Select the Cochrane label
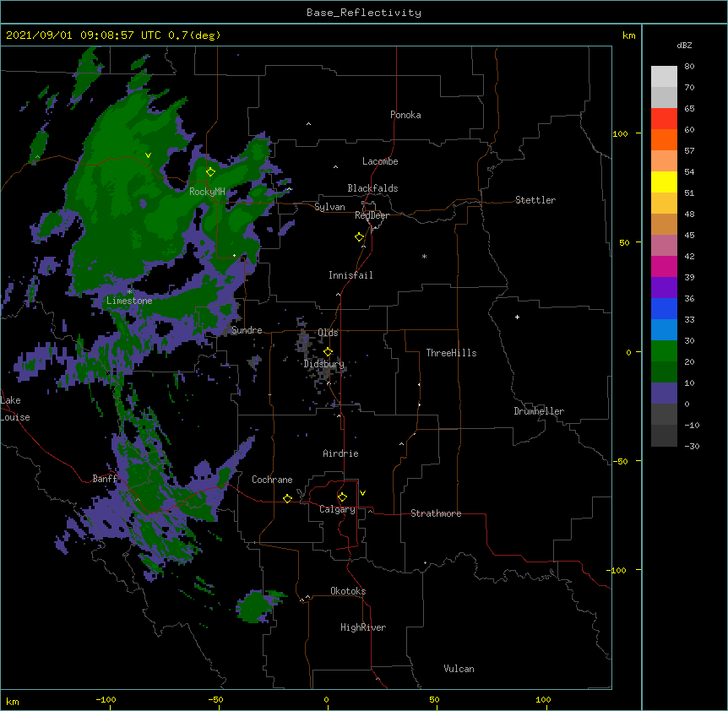The width and height of the screenshot is (728, 711). point(272,480)
